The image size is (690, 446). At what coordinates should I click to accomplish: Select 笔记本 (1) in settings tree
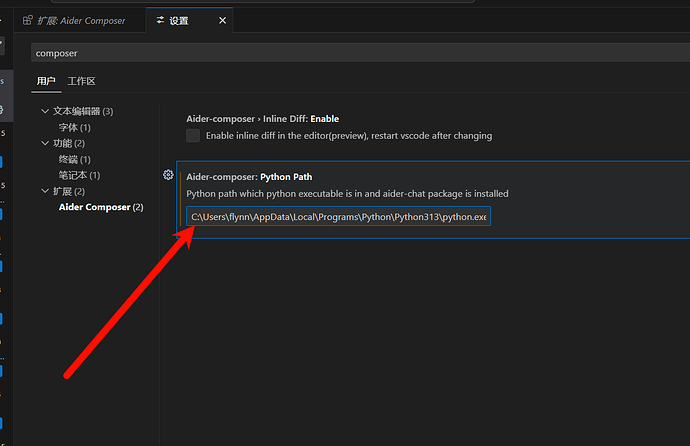(80, 175)
